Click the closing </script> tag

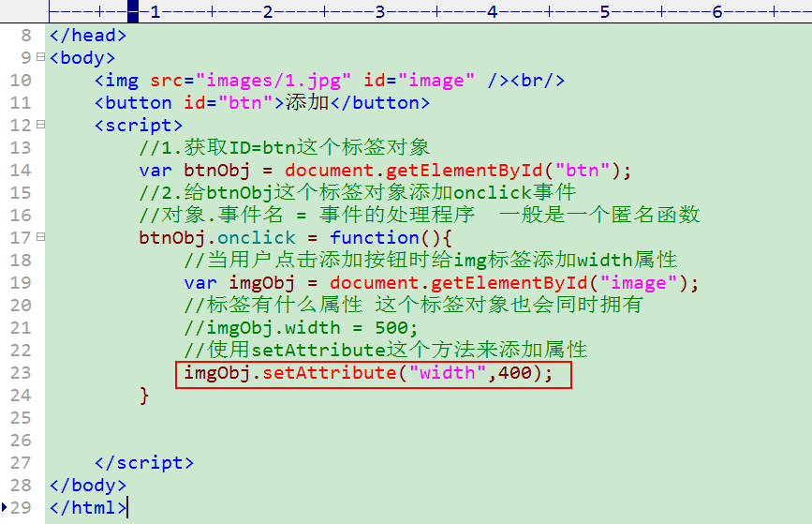click(x=144, y=463)
